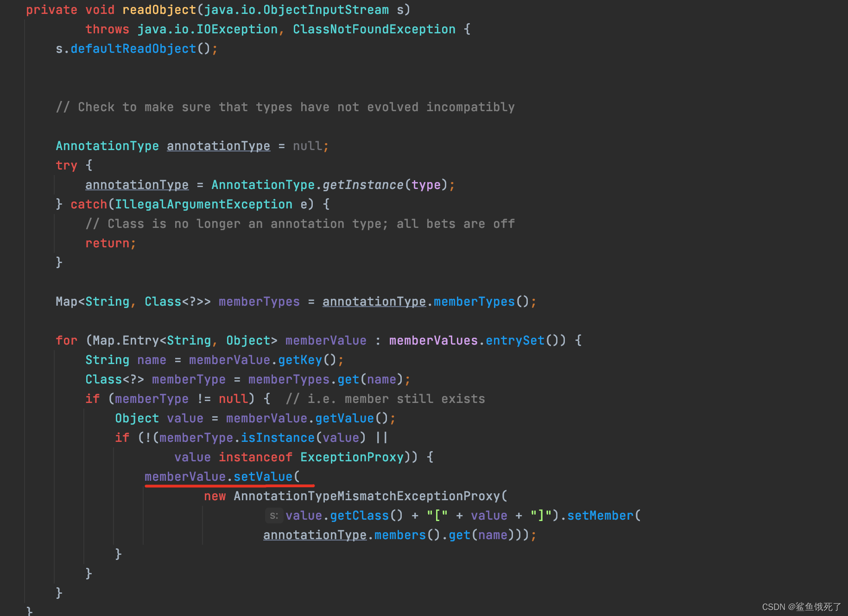Click the setMember method call
This screenshot has height=616, width=848.
pyautogui.click(x=601, y=515)
